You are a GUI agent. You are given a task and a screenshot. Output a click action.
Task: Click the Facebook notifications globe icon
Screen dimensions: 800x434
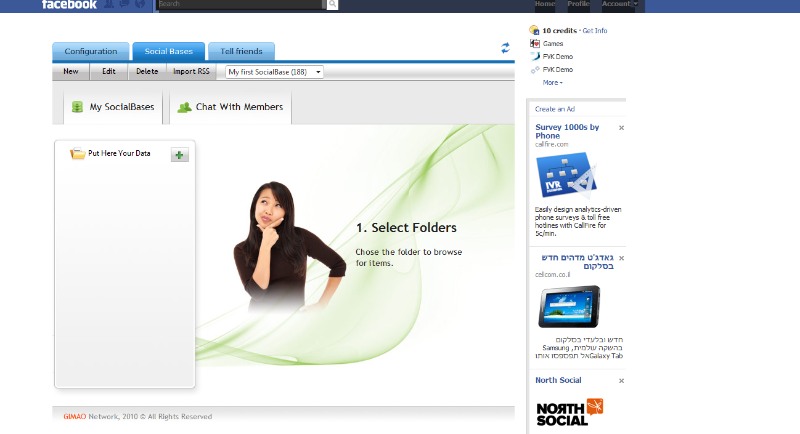pyautogui.click(x=139, y=4)
